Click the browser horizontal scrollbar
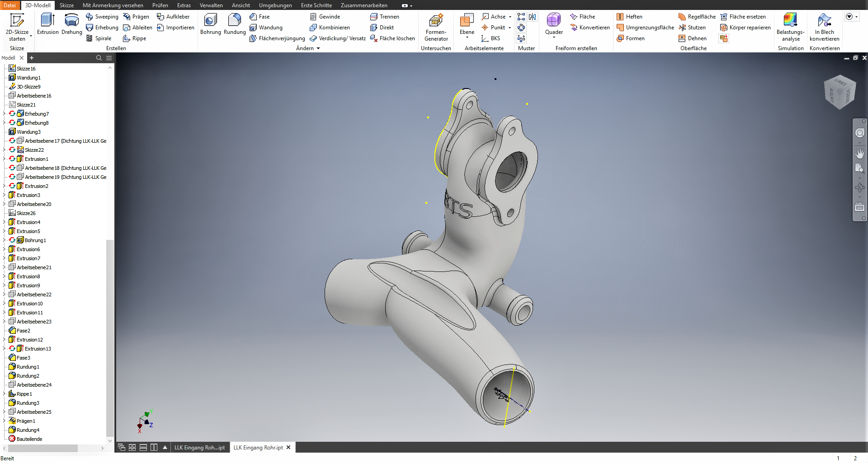The width and height of the screenshot is (868, 463). (x=43, y=448)
